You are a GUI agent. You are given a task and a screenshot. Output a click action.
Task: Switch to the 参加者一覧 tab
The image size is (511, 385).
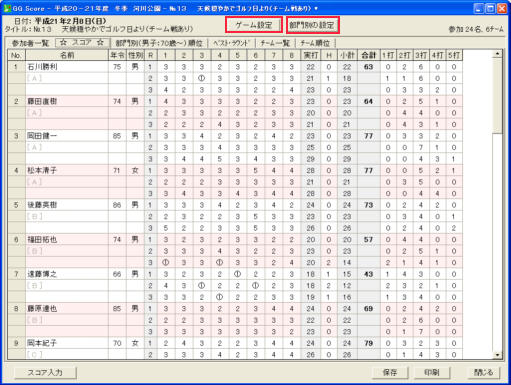(30, 43)
